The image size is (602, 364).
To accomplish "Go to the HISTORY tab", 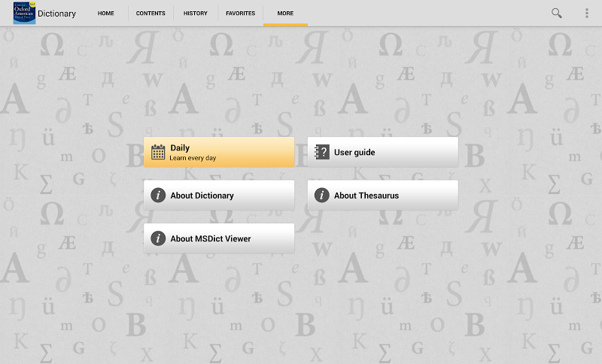I will click(196, 14).
